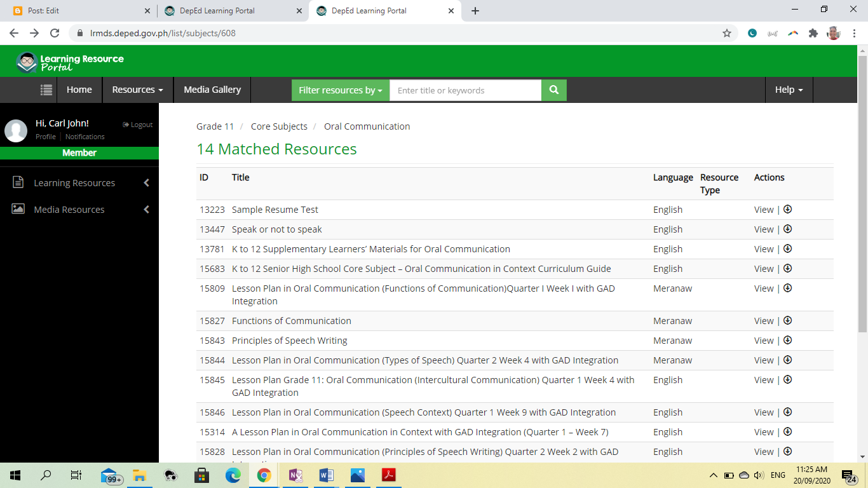Click the search magnifying glass icon
This screenshot has height=488, width=868.
click(x=552, y=90)
